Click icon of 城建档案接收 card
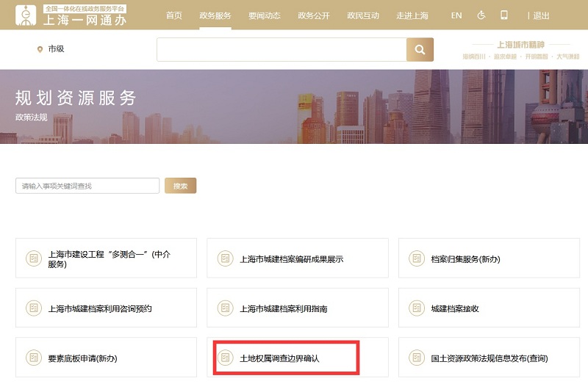Image resolution: width=588 pixels, height=384 pixels. (417, 308)
